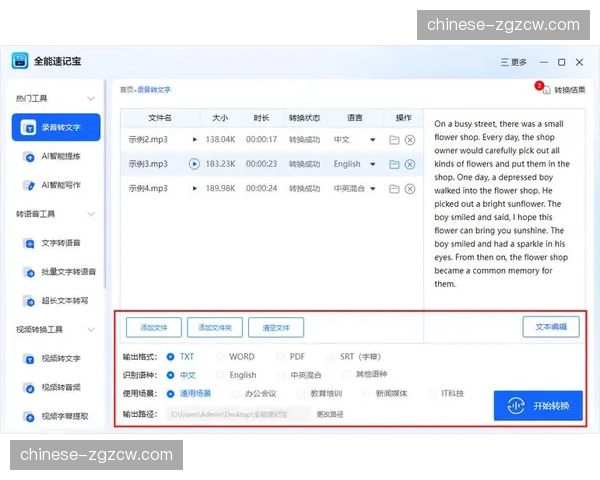Select 教育培训 usage scenario
The image size is (600, 480).
(x=302, y=394)
